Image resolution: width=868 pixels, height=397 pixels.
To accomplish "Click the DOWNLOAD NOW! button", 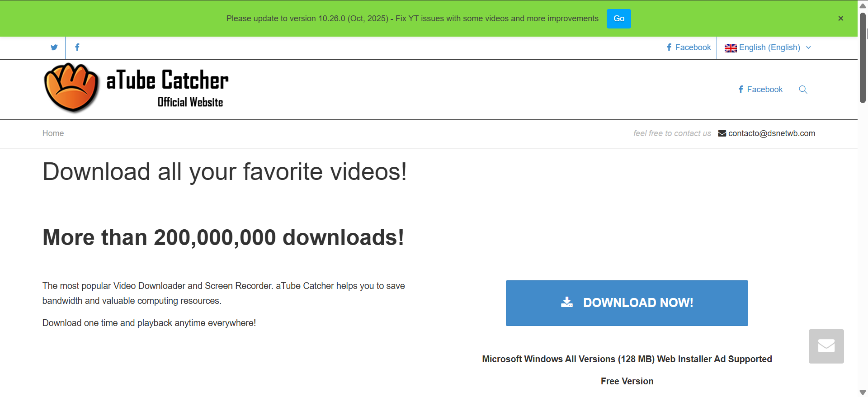I will pos(627,303).
